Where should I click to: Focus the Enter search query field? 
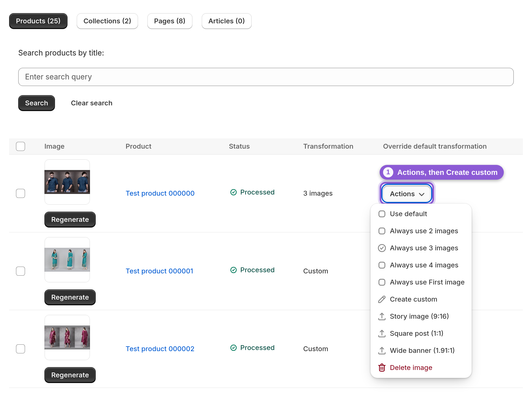click(266, 77)
